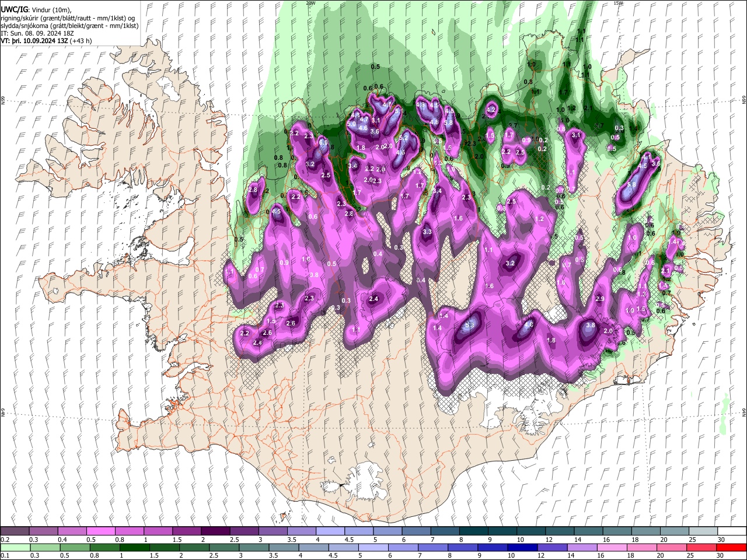Click the upper legend swatch labeled 0.5
Screen dimensions: 747x560
pos(101,531)
